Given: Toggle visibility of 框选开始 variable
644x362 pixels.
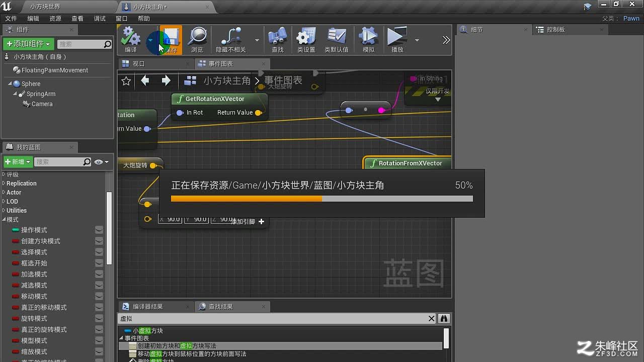Looking at the screenshot, I should 99,263.
